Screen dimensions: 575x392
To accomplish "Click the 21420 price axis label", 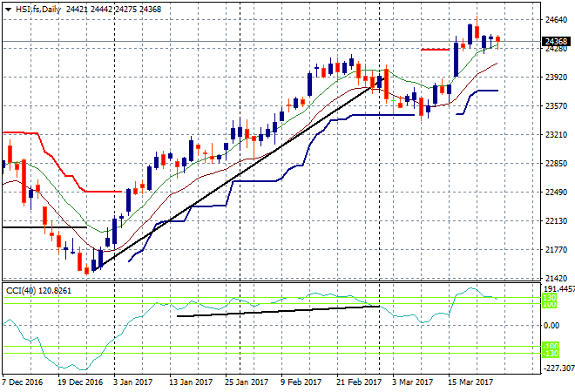I will [557, 279].
